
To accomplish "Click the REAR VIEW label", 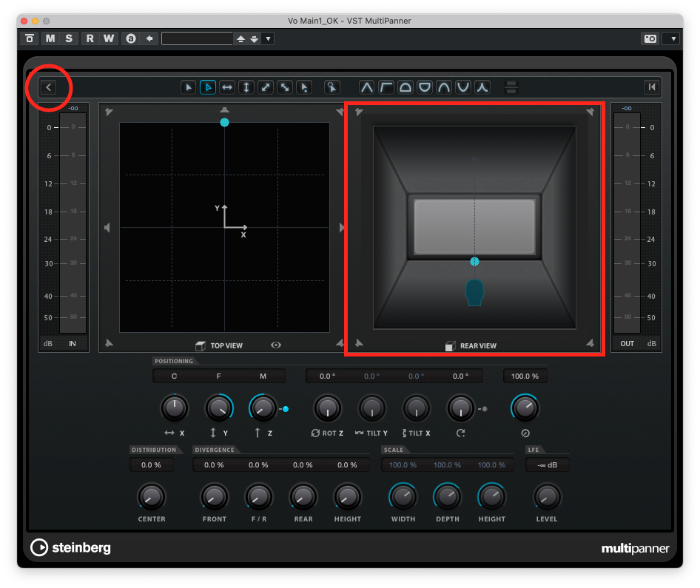I will pos(478,345).
